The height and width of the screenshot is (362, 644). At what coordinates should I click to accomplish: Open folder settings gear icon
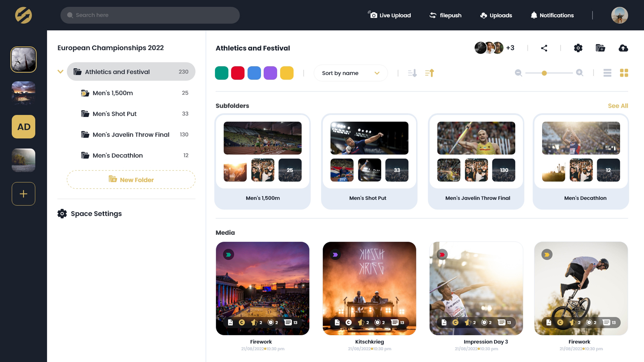[578, 48]
